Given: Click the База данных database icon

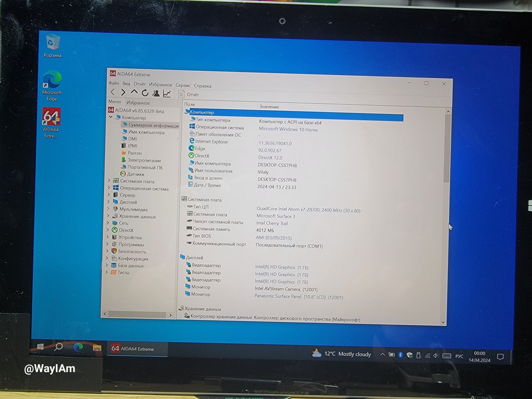Looking at the screenshot, I should pos(114,265).
